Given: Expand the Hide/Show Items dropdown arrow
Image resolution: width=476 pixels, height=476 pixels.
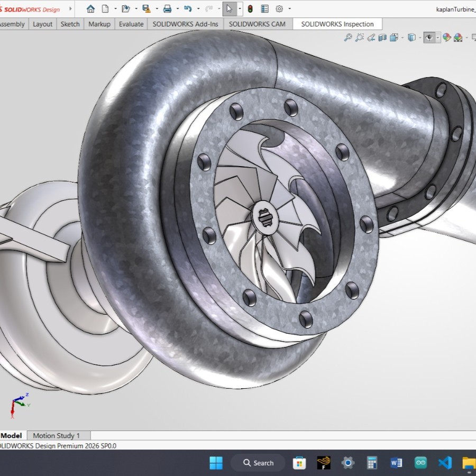Looking at the screenshot, I should [438, 38].
